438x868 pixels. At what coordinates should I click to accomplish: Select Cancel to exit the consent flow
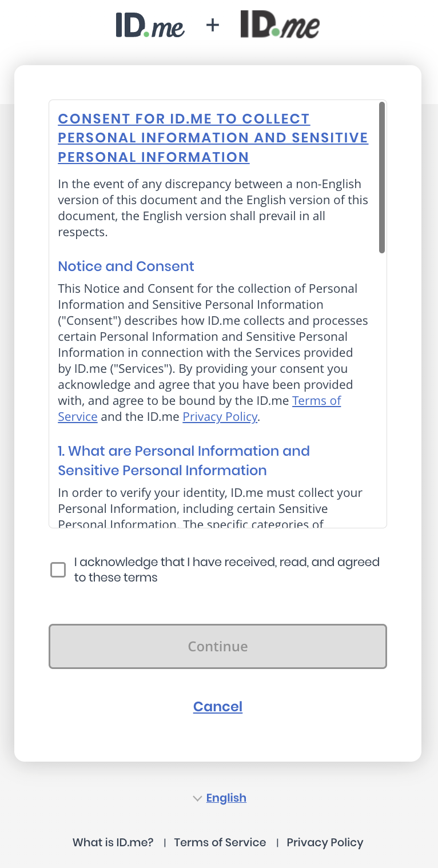[217, 707]
